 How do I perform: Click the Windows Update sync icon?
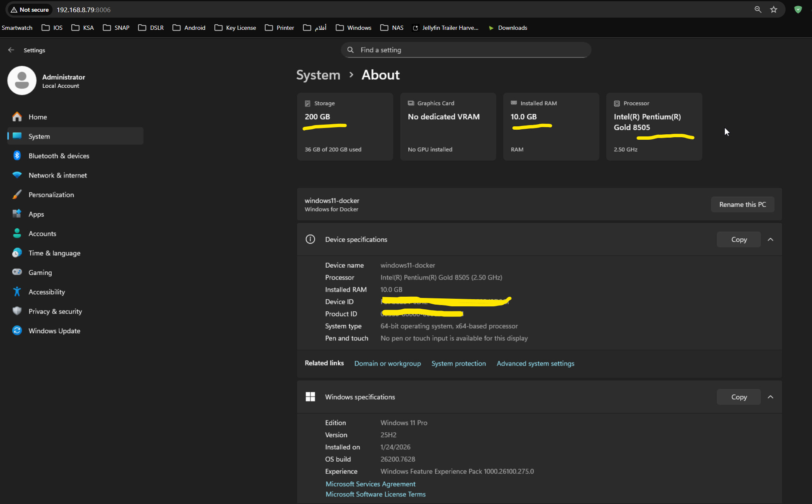[x=17, y=331]
